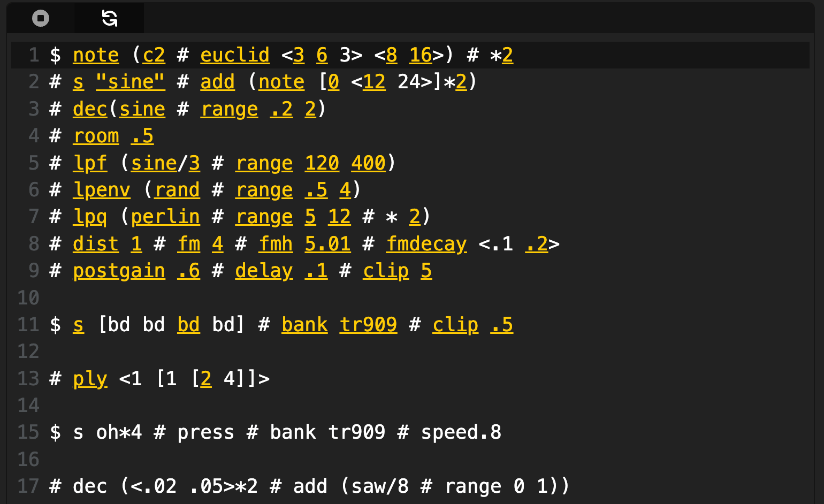Click the underlined "sine" string on line 2

coord(130,82)
